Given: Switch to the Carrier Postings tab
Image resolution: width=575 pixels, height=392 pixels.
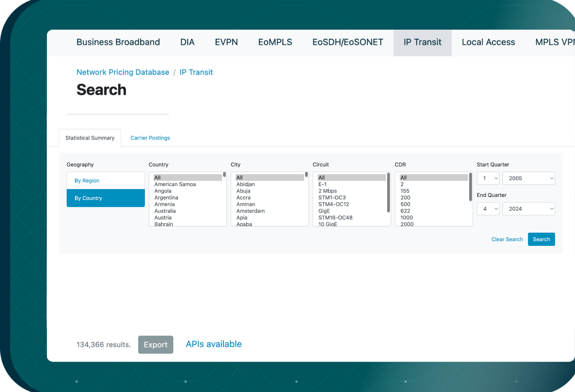Looking at the screenshot, I should click(x=150, y=138).
